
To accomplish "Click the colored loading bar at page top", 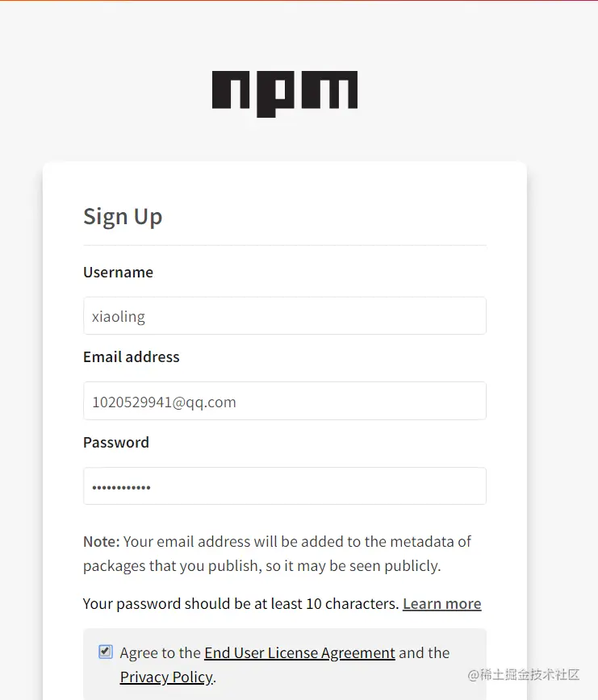I will (299, 1).
